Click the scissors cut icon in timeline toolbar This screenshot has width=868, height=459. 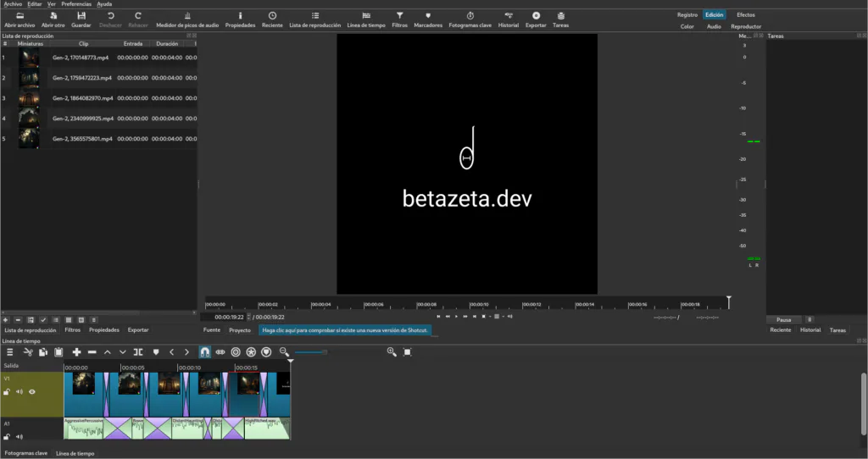28,351
